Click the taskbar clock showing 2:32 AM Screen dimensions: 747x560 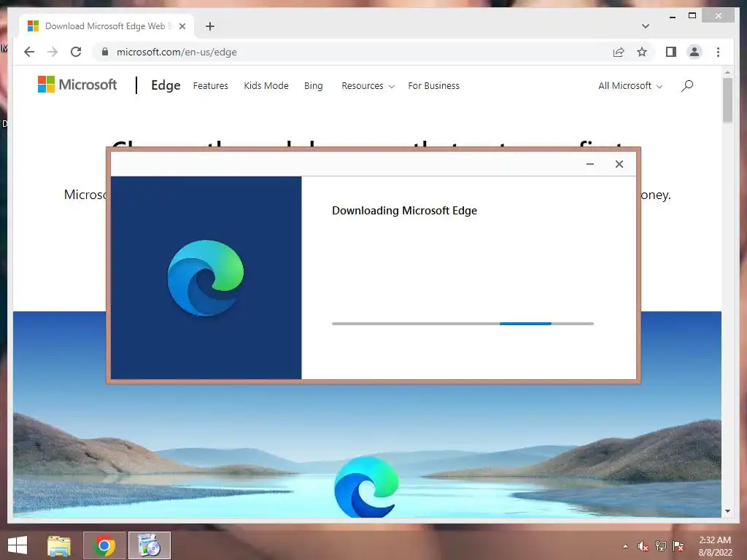[715, 546]
